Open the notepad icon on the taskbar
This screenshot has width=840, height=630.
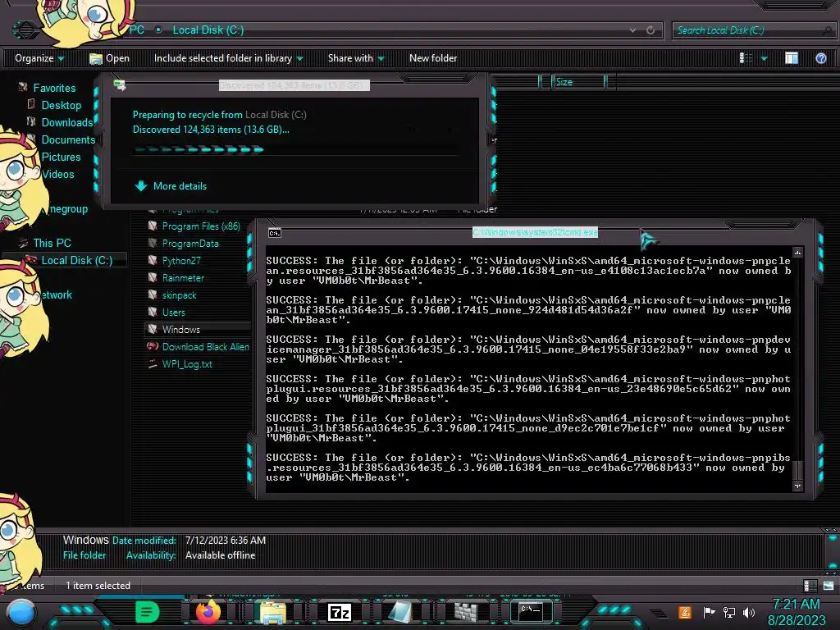coord(400,612)
